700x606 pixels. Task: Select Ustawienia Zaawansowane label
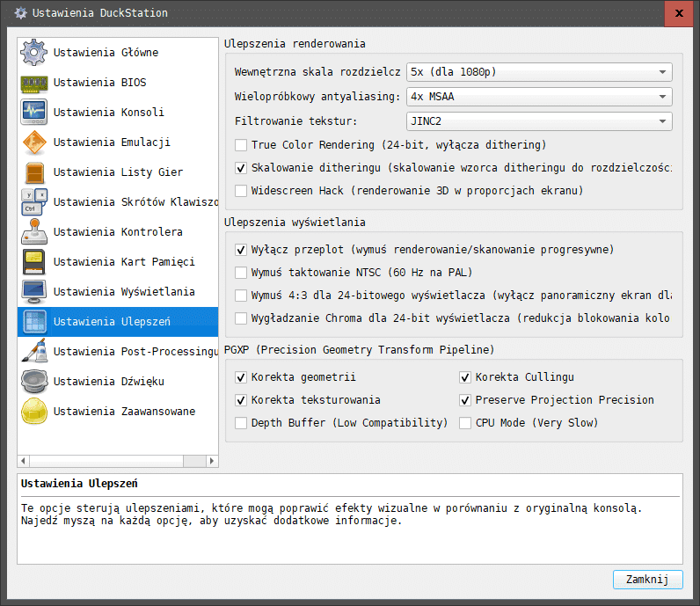(x=125, y=412)
